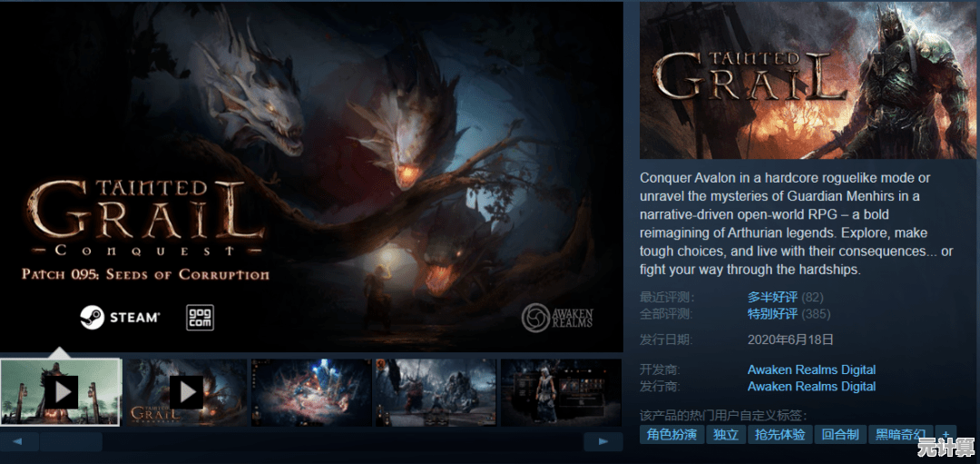980x464 pixels.
Task: Click the release date 2020年6月18日
Action: pyautogui.click(x=790, y=341)
